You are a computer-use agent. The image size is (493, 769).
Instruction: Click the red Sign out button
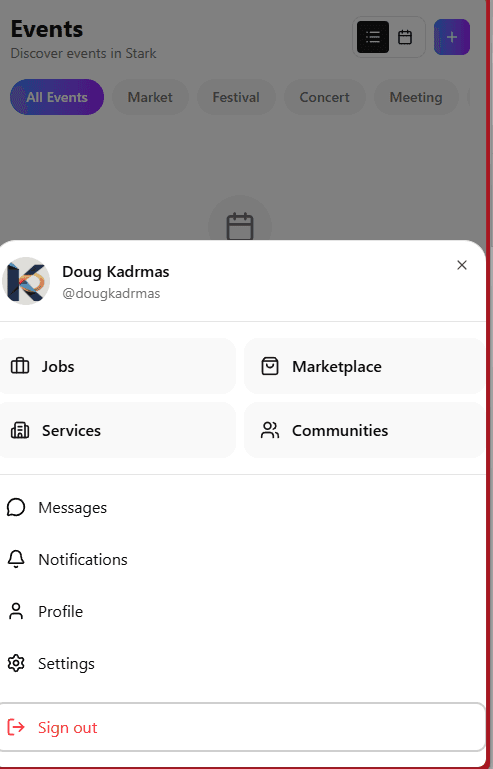coord(242,727)
